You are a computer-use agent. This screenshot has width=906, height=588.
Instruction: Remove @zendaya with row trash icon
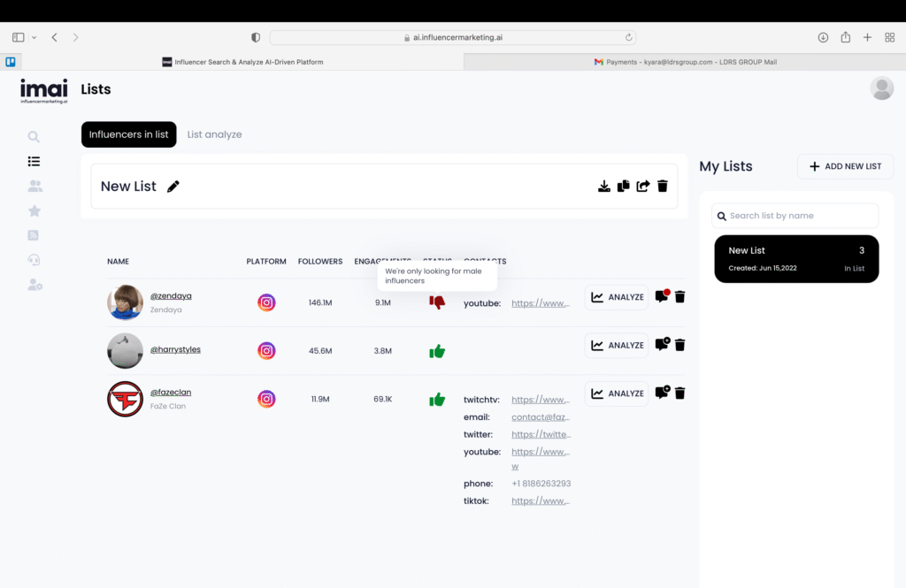(679, 297)
